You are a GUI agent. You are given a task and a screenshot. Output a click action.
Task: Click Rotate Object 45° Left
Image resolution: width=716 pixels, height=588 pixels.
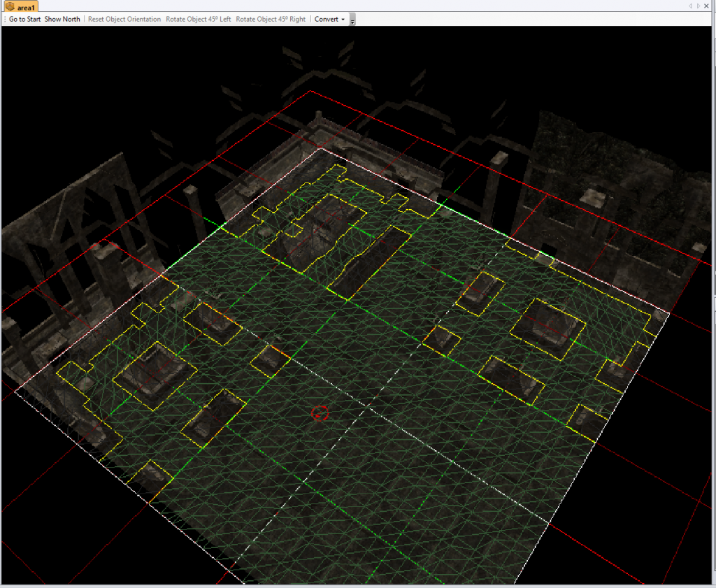tap(198, 19)
